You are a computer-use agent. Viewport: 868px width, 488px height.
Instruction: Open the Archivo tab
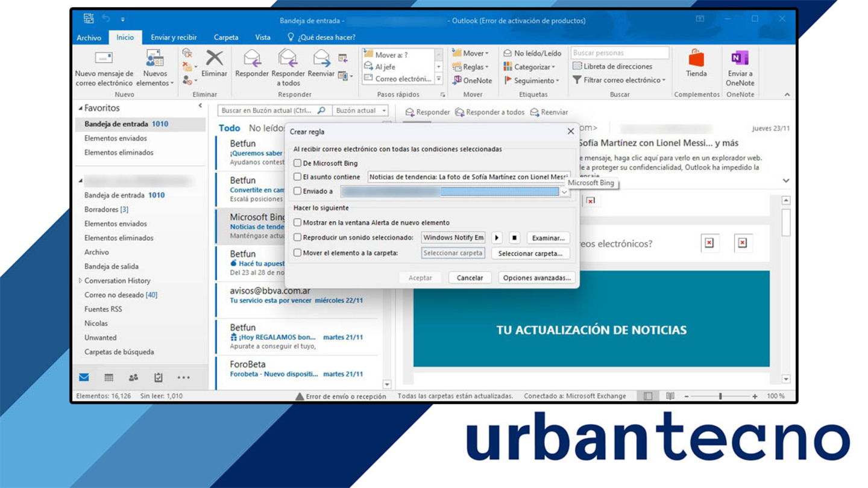tap(89, 37)
